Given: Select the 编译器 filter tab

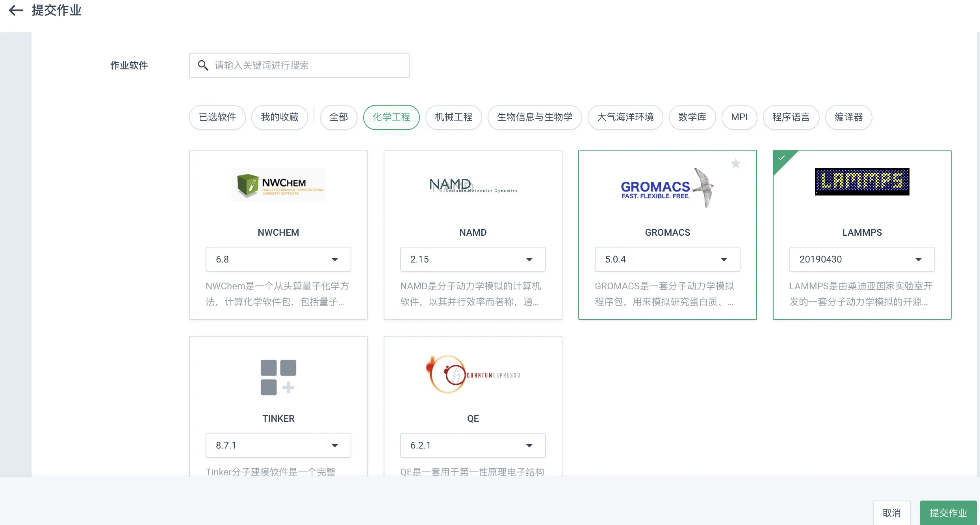Looking at the screenshot, I should coord(849,117).
